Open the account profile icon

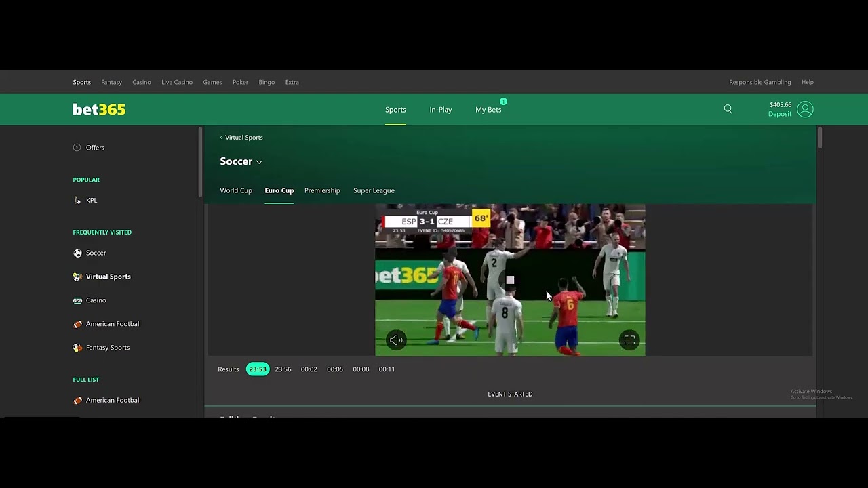coord(805,109)
